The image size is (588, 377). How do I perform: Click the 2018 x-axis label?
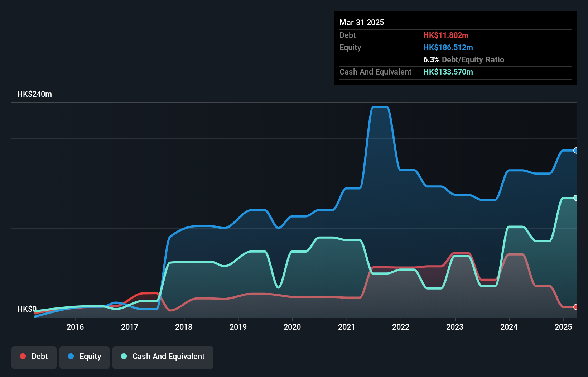click(x=184, y=327)
